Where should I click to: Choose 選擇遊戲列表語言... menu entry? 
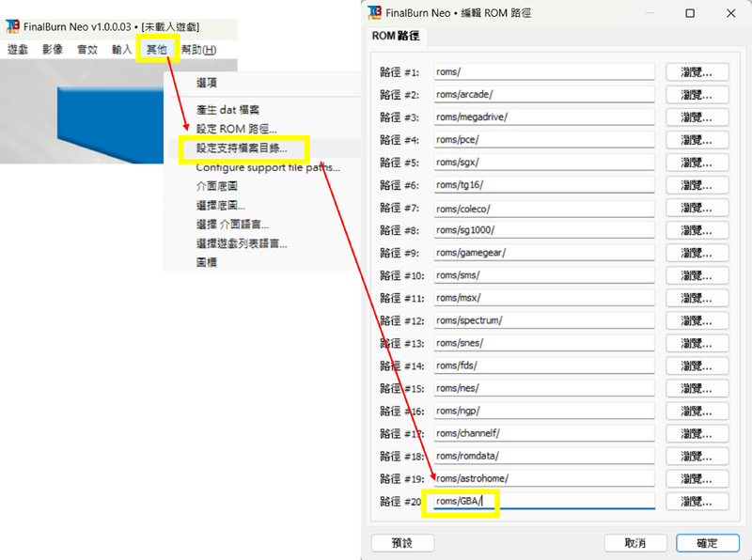tap(242, 243)
